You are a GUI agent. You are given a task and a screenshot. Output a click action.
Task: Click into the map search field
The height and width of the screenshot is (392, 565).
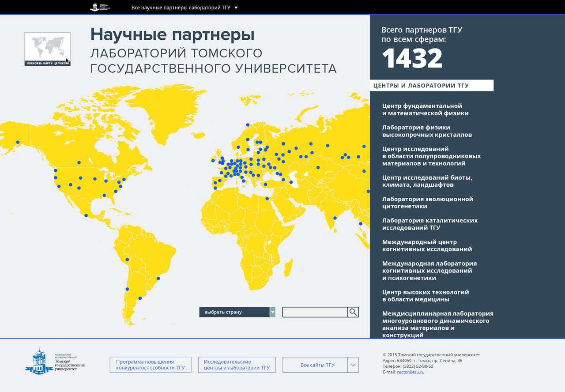(315, 312)
